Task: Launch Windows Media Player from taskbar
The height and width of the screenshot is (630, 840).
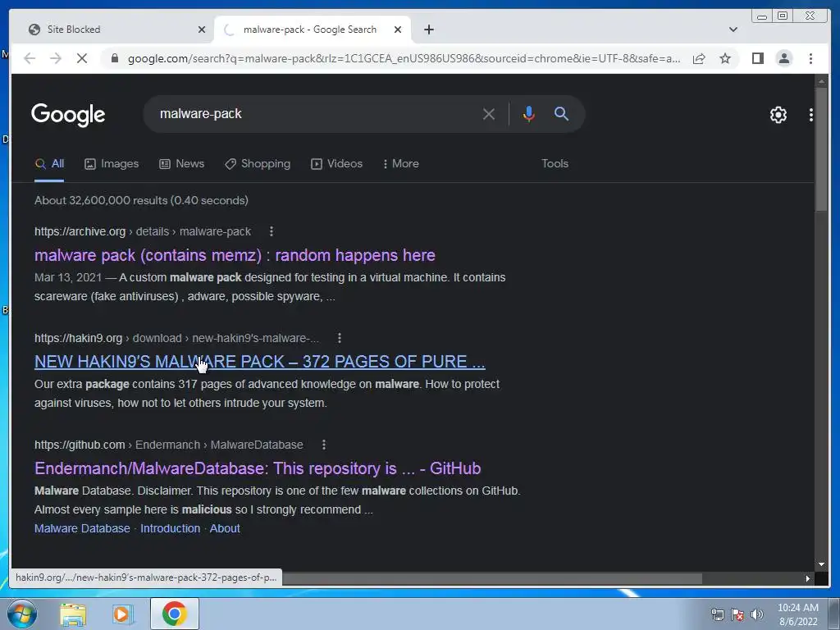Action: point(122,614)
